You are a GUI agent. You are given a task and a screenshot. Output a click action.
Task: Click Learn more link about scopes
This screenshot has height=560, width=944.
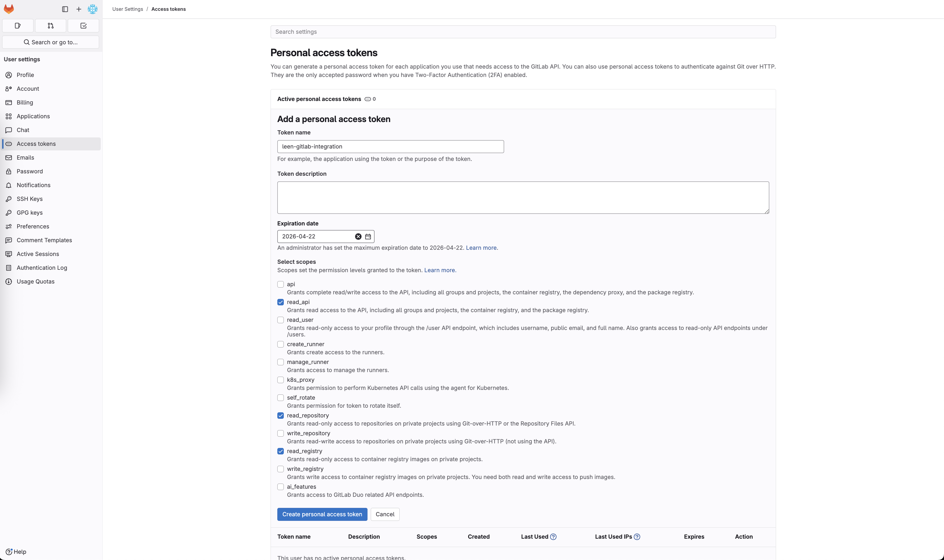pyautogui.click(x=440, y=270)
